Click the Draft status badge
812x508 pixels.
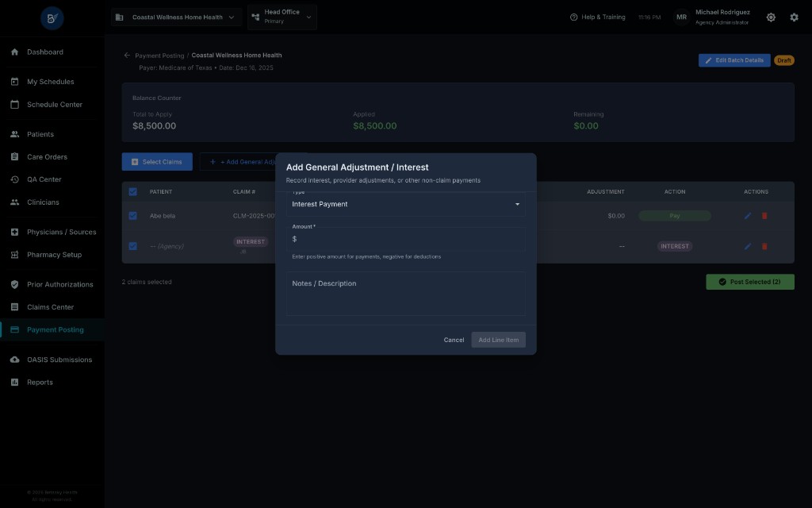(x=784, y=60)
